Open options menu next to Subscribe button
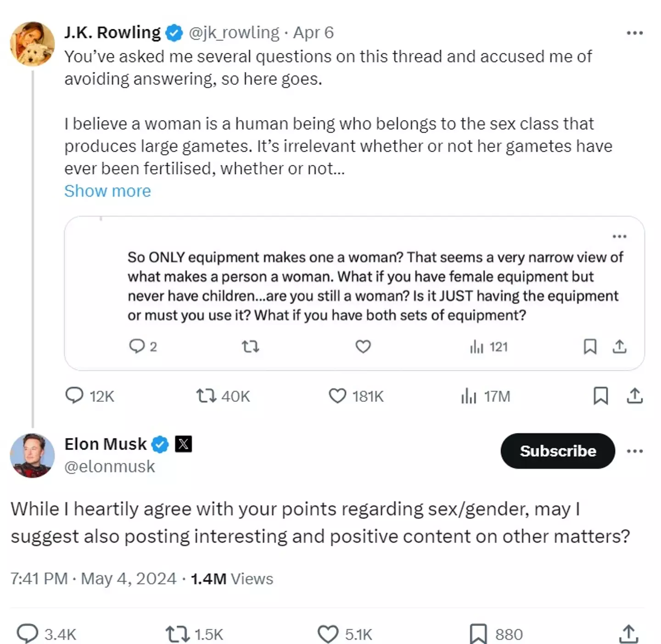The image size is (661, 644). [635, 451]
